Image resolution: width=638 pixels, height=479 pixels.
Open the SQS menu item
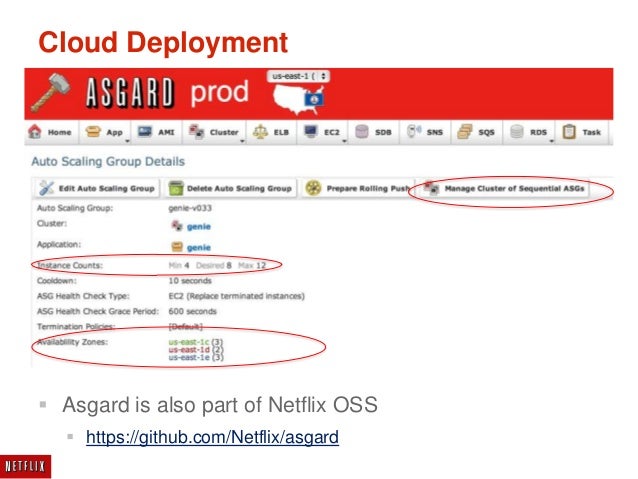coord(477,132)
